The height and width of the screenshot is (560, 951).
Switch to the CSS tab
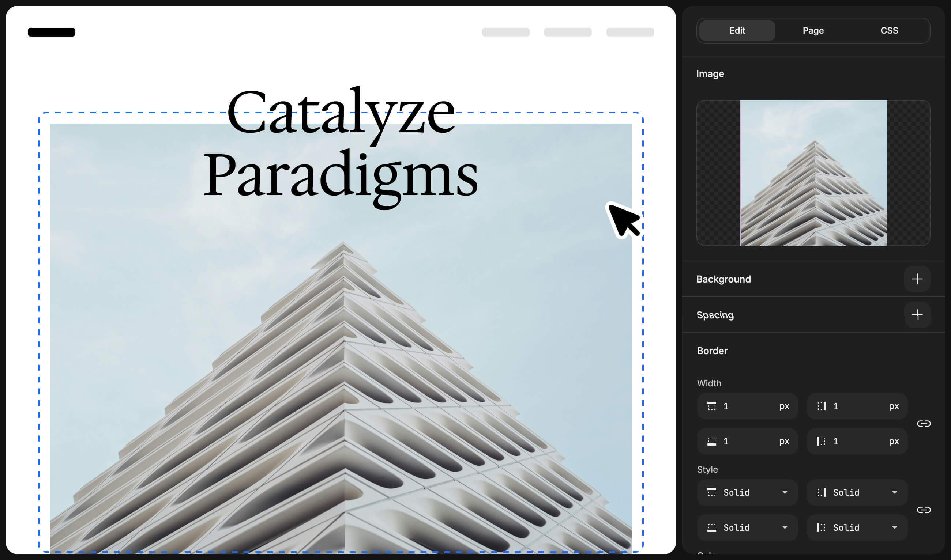889,31
